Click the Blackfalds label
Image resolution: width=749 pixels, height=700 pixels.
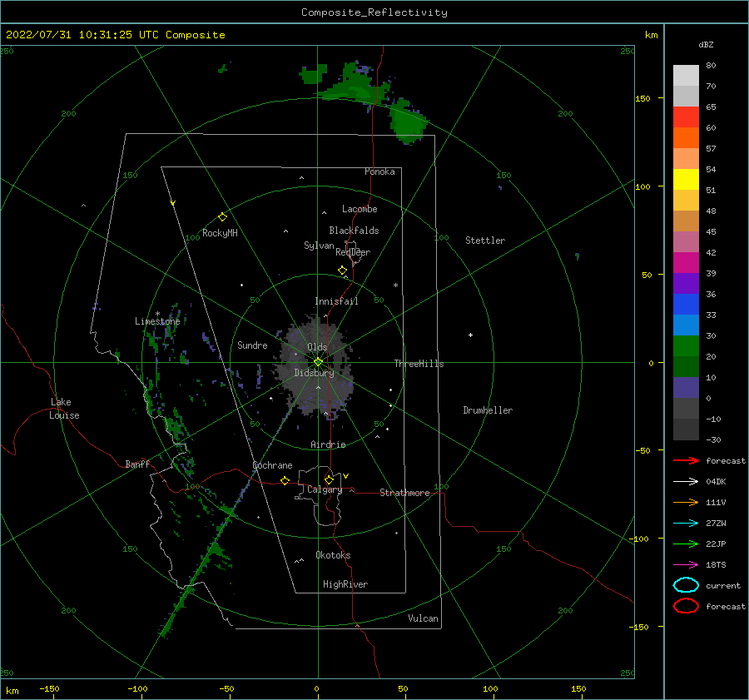tap(354, 231)
